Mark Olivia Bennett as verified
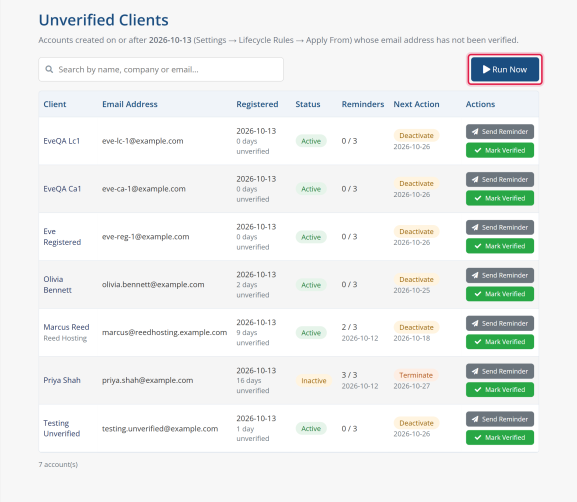 [500, 294]
